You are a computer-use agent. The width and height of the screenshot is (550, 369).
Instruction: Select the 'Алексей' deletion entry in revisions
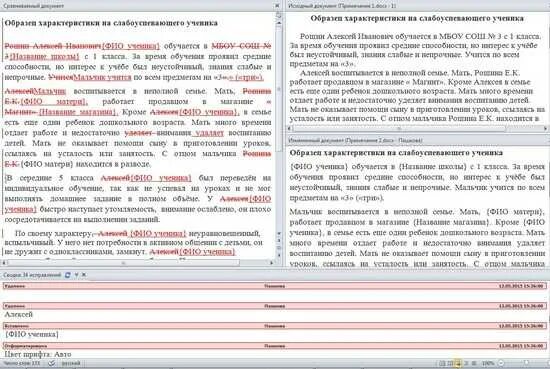(18, 315)
